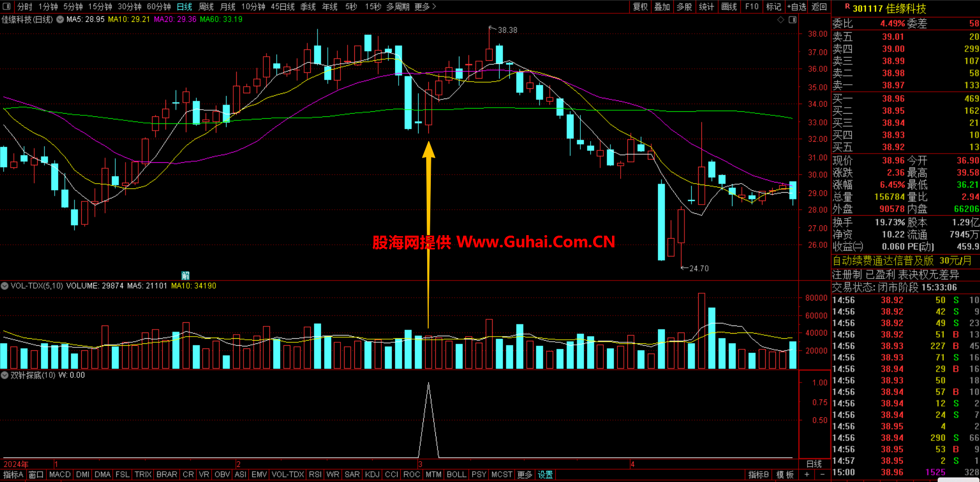Select the BRAR indicator
The width and height of the screenshot is (980, 482).
point(167,475)
